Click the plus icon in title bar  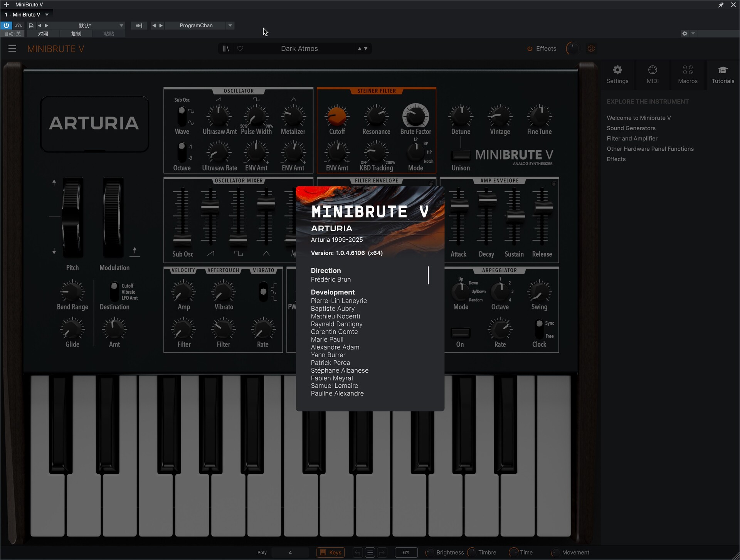[7, 5]
